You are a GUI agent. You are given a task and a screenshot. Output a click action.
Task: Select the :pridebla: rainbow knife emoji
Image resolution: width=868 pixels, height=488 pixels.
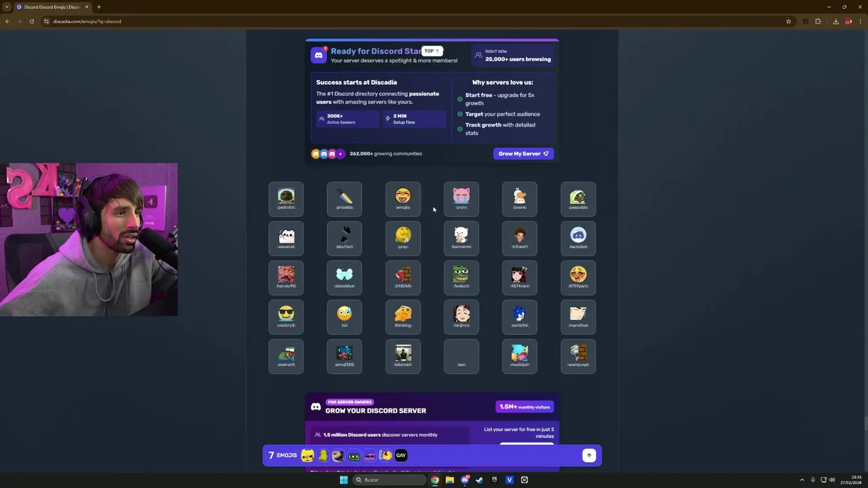[344, 199]
